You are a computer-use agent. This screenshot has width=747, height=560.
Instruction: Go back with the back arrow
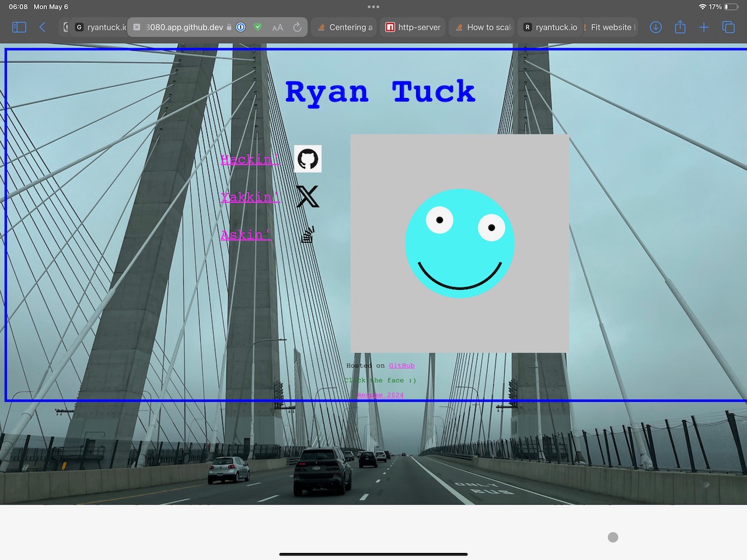(42, 27)
